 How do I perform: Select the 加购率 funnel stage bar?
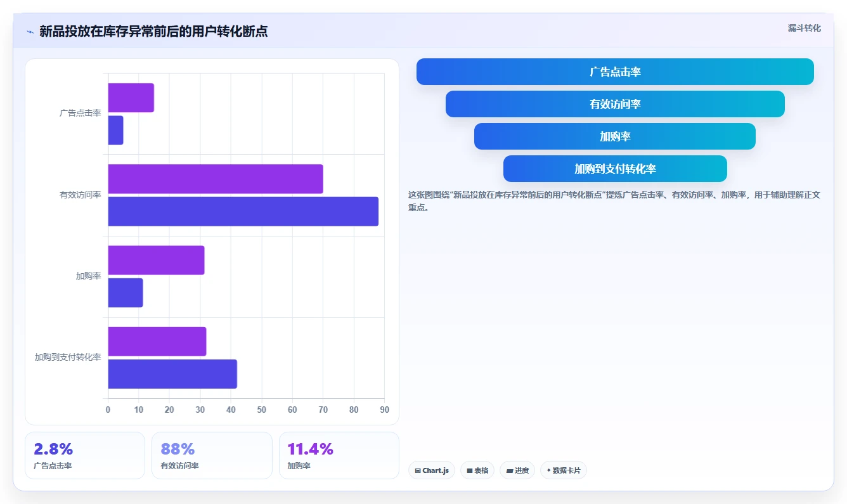point(615,136)
